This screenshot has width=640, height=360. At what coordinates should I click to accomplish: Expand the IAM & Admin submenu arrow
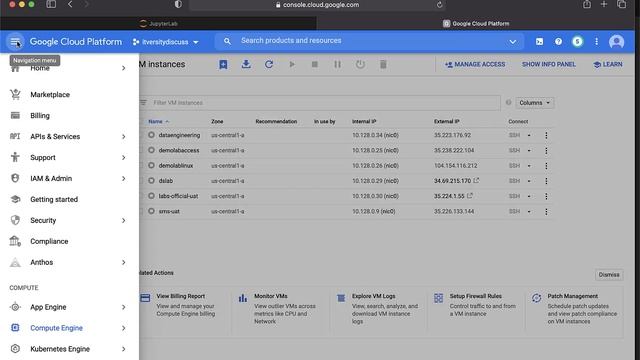pos(123,178)
